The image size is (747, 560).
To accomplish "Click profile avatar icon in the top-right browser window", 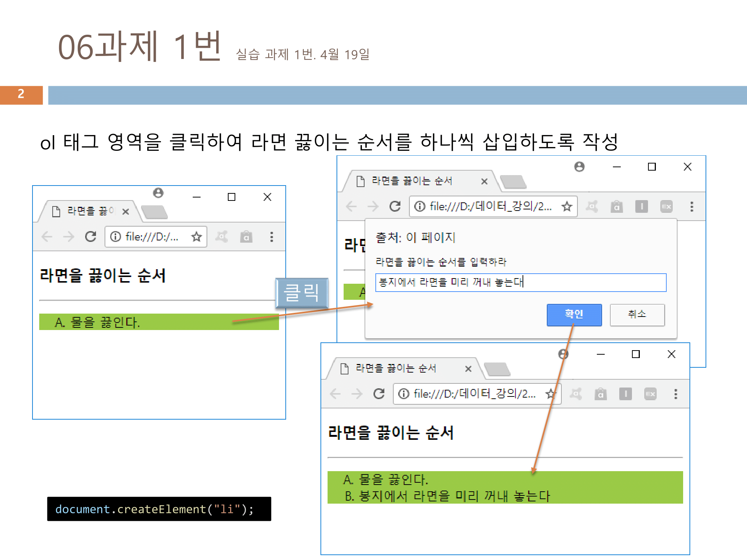I will click(x=579, y=167).
